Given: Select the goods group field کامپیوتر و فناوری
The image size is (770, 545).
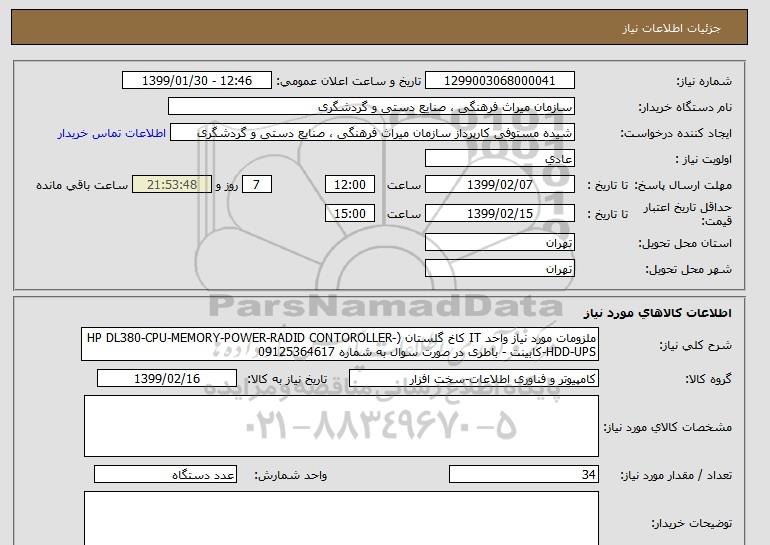Looking at the screenshot, I should click(473, 379).
